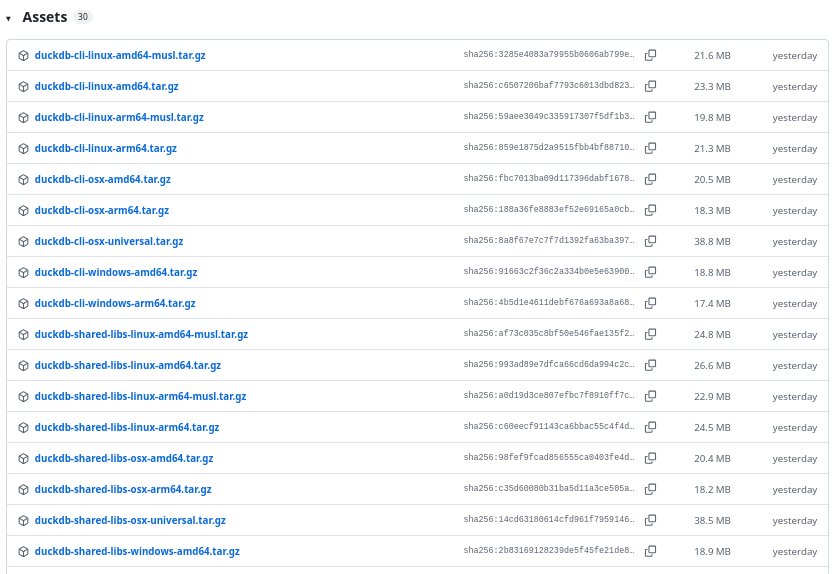Click package icon beside duckdb-shared-libs-osx-arm64.tar.gz

(23, 489)
